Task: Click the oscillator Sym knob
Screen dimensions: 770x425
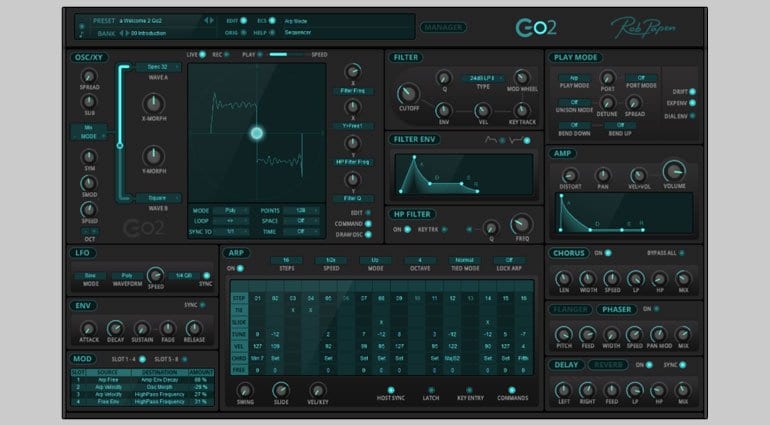Action: click(x=89, y=157)
